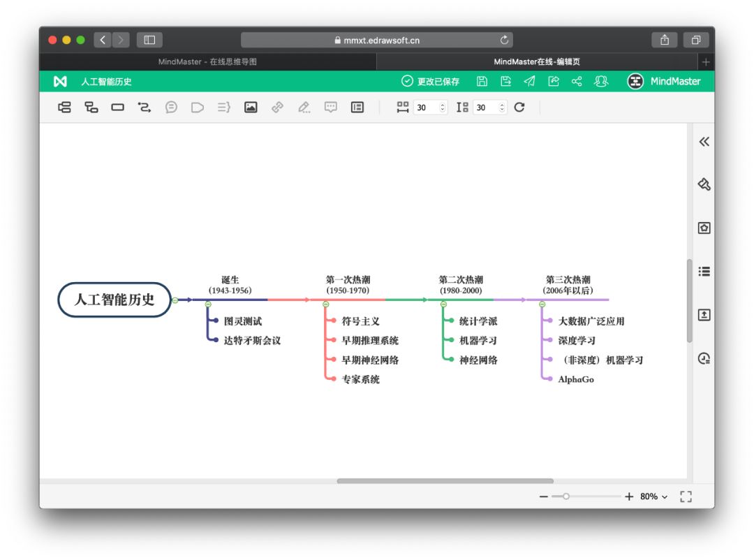Switch to MindMaster - 在线思维导图 tab
Image resolution: width=754 pixels, height=560 pixels.
tap(208, 61)
